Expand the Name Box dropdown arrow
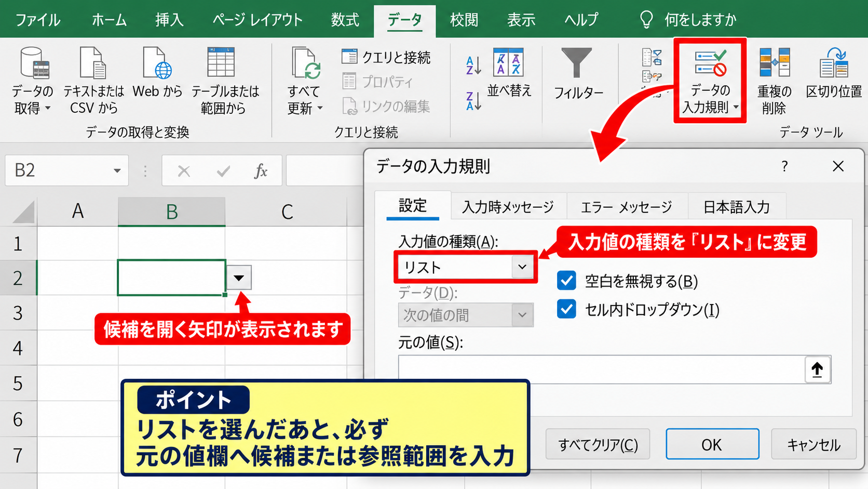The image size is (868, 489). [117, 170]
